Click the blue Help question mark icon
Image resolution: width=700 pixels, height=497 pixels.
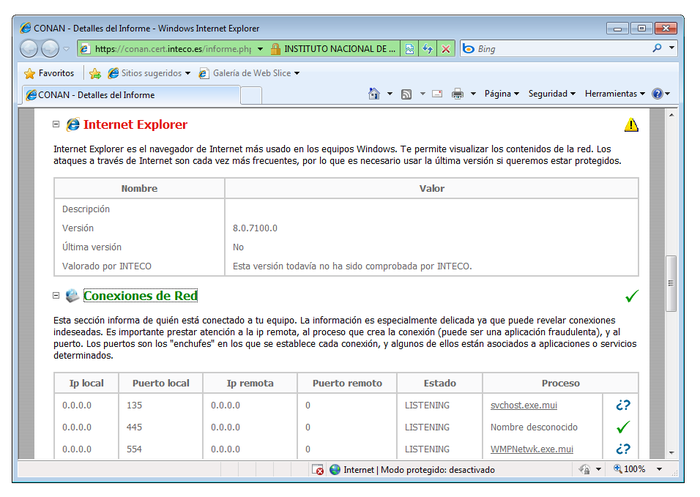657,94
